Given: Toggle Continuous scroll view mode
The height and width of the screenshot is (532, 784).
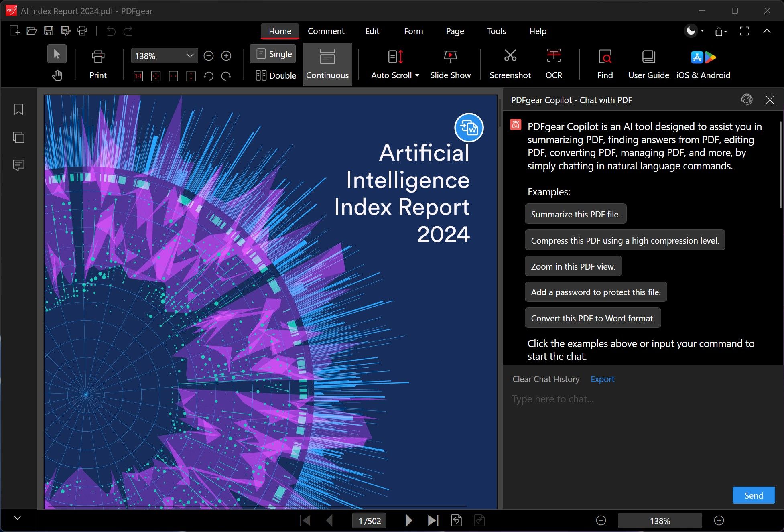Looking at the screenshot, I should point(327,64).
